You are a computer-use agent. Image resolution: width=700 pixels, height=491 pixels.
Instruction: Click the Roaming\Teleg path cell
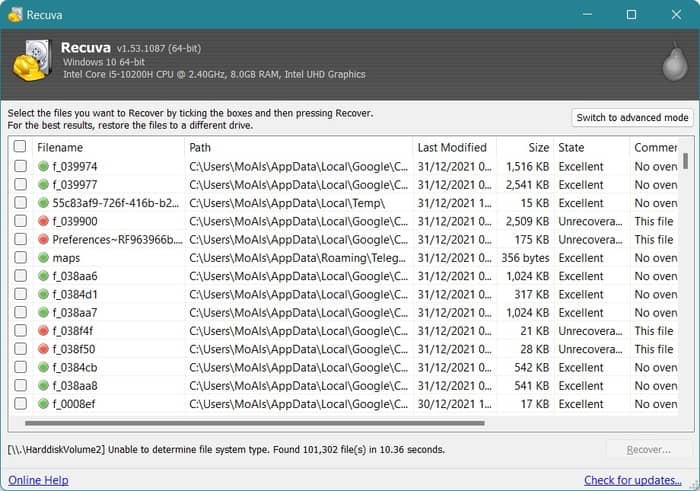(x=298, y=258)
